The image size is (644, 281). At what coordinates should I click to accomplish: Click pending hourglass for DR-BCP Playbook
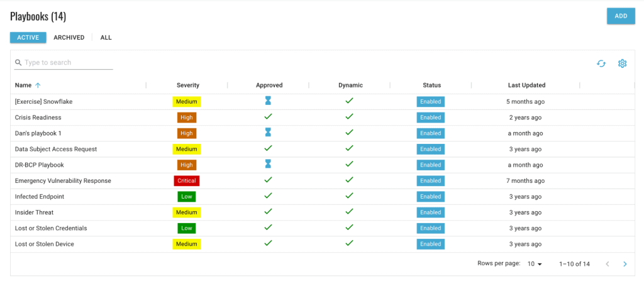268,164
